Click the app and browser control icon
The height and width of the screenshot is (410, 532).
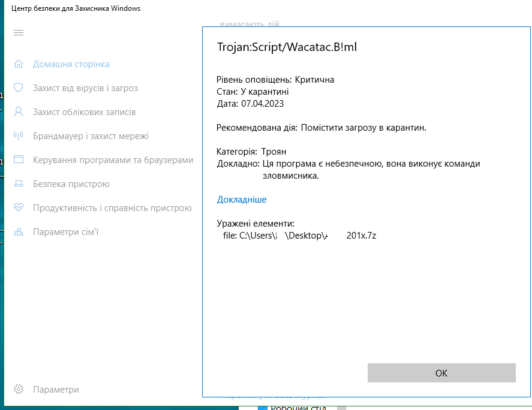click(x=19, y=159)
